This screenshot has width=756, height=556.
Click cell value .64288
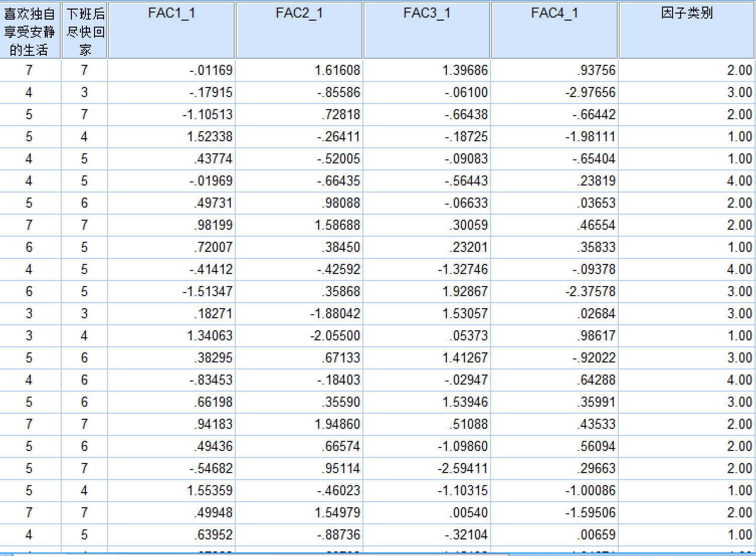pos(596,380)
